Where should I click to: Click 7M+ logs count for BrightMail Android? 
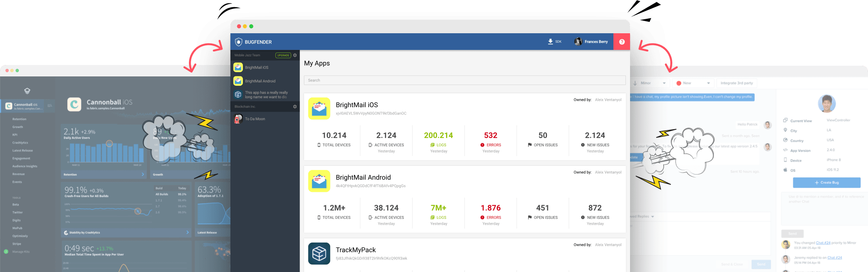click(x=439, y=208)
